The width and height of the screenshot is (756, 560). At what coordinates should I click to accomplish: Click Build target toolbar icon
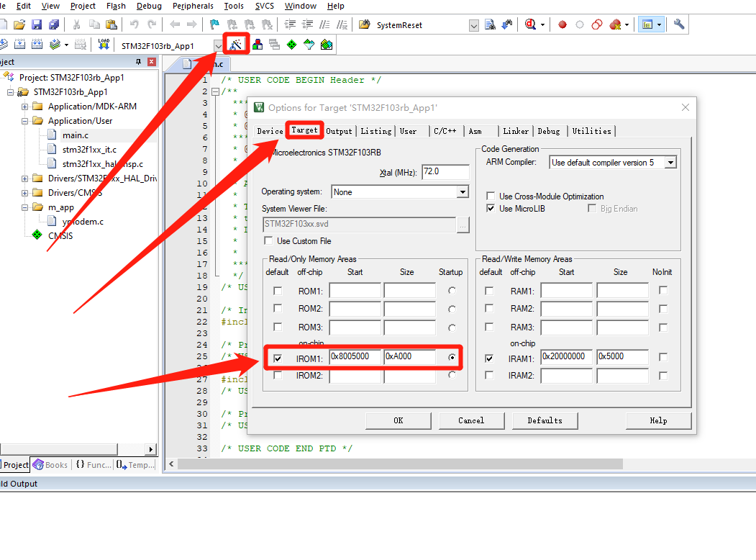(x=19, y=45)
